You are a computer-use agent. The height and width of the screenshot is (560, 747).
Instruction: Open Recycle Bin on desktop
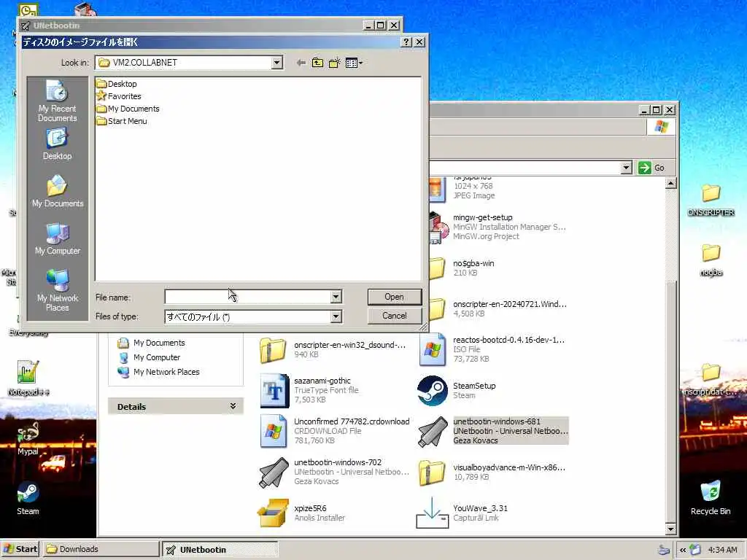(x=711, y=498)
